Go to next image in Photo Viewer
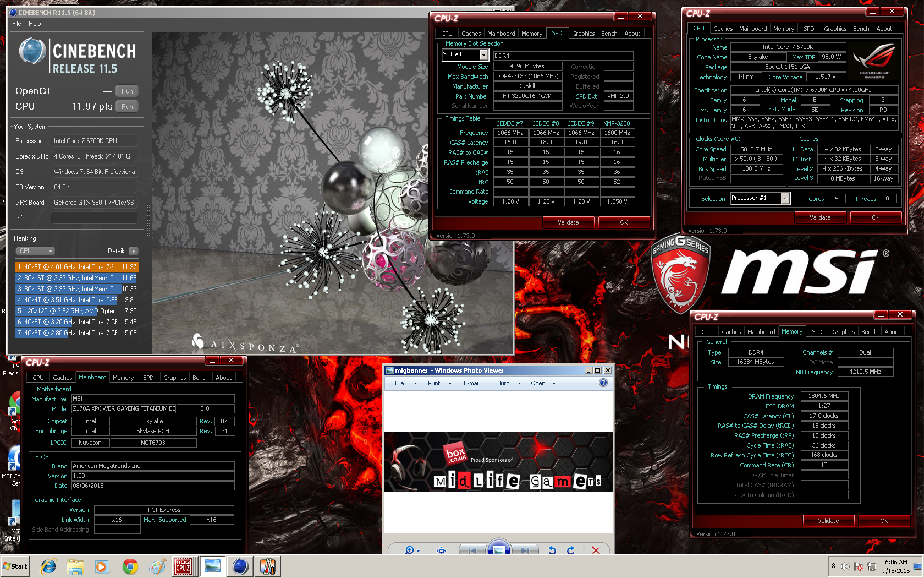924x578 pixels. [525, 550]
